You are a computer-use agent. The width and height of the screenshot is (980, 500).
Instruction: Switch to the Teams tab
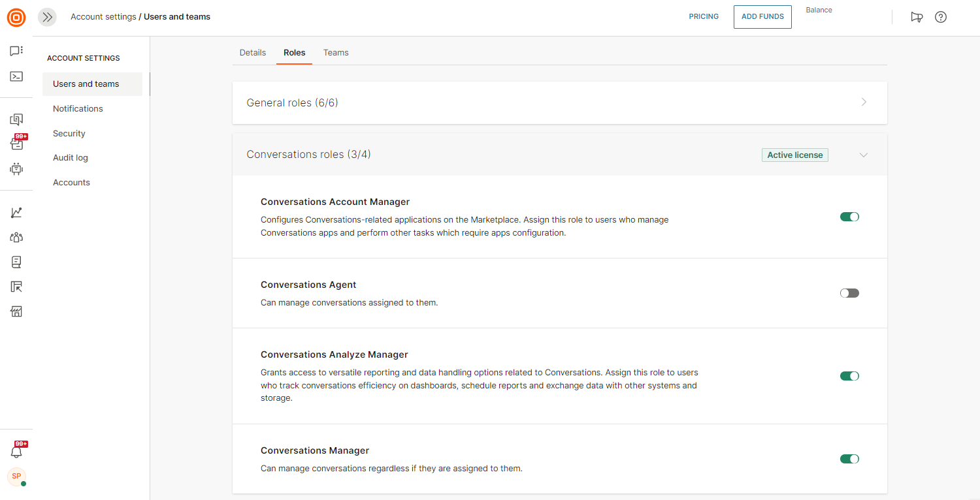click(x=336, y=53)
